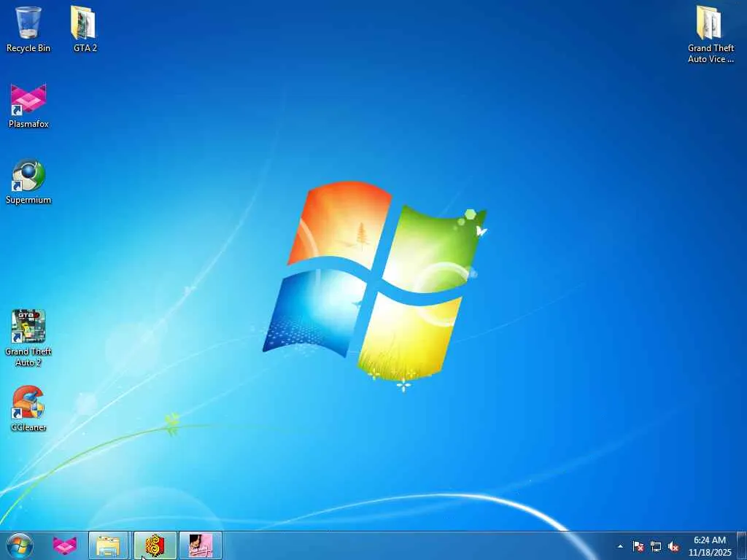This screenshot has width=747, height=560.
Task: Open the Windows Start menu orb
Action: [x=20, y=545]
